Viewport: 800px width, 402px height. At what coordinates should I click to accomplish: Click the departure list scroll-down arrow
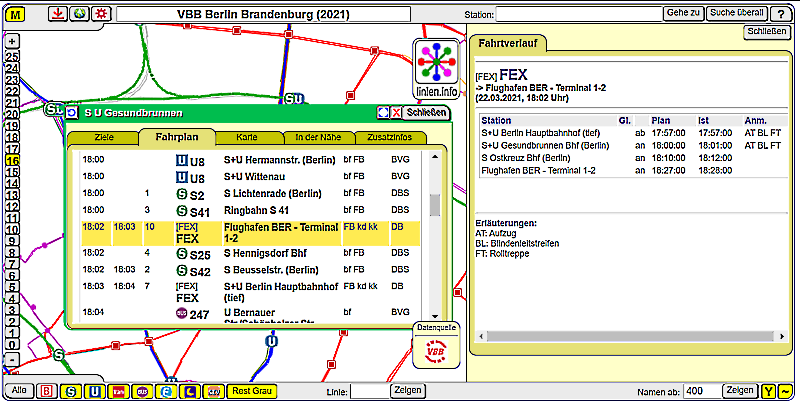pos(435,316)
